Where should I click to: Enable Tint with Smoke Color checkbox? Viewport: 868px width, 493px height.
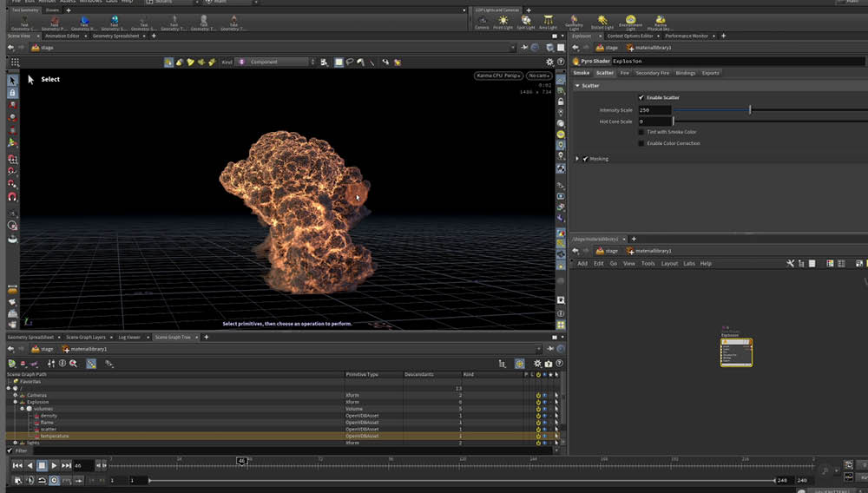pyautogui.click(x=641, y=132)
